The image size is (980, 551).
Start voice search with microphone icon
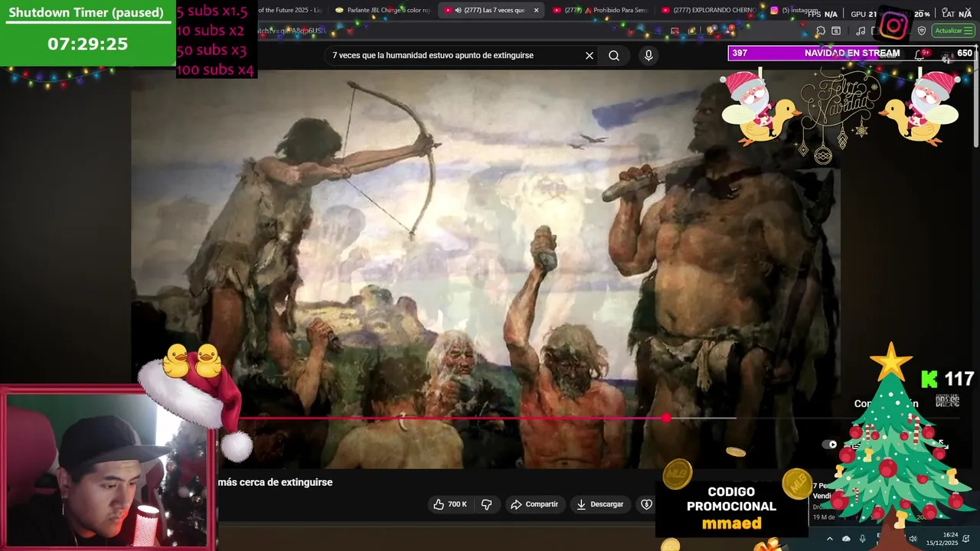(x=648, y=55)
